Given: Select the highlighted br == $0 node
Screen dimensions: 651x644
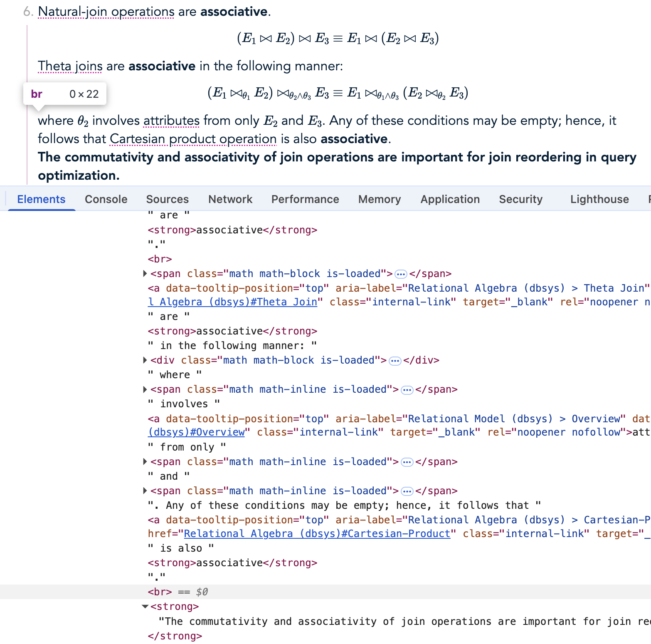Looking at the screenshot, I should [x=160, y=592].
